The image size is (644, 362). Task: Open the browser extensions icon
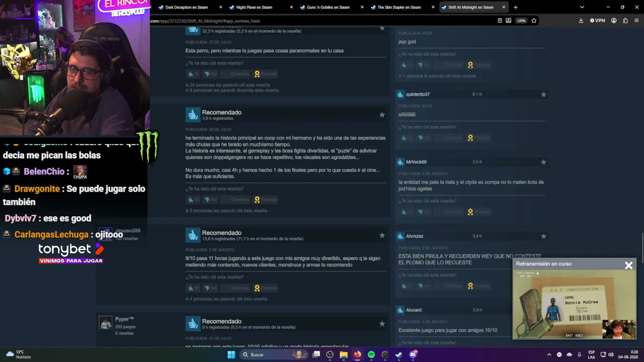(625, 21)
